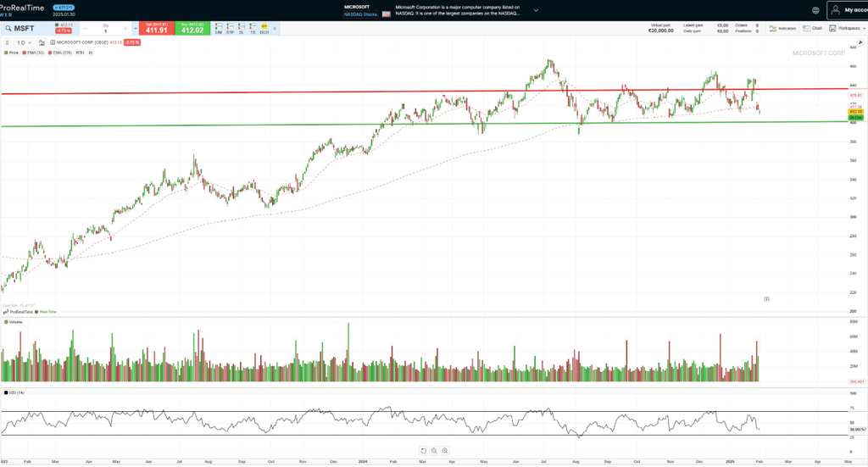Image resolution: width=868 pixels, height=467 pixels.
Task: Open the Indicators panel
Action: [x=782, y=28]
